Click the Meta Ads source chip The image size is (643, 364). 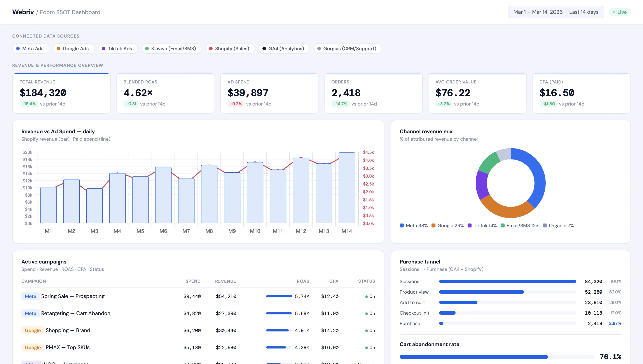(31, 49)
